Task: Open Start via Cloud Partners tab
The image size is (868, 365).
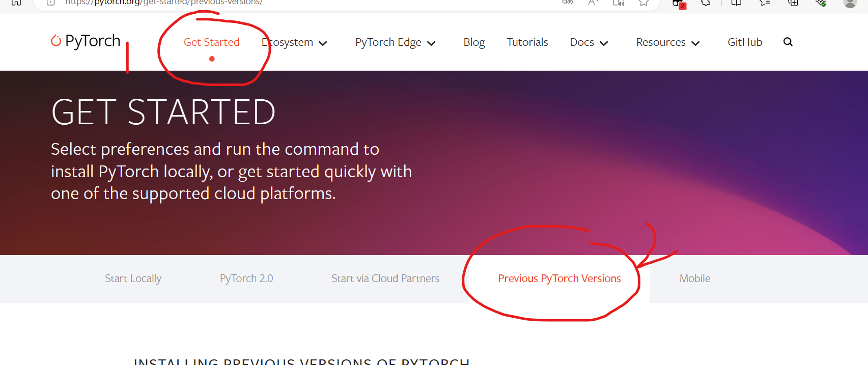Action: (x=385, y=278)
